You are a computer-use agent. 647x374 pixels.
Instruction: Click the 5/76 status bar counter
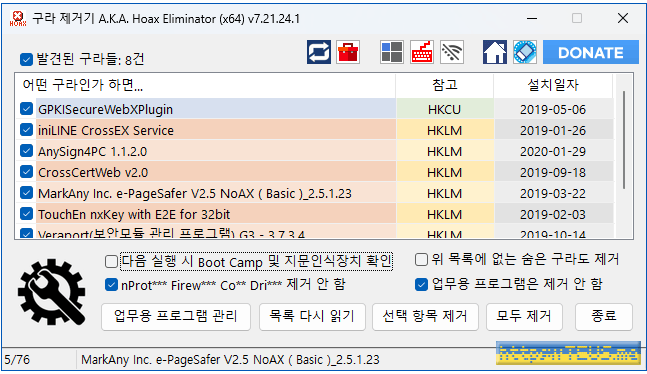pyautogui.click(x=17, y=360)
